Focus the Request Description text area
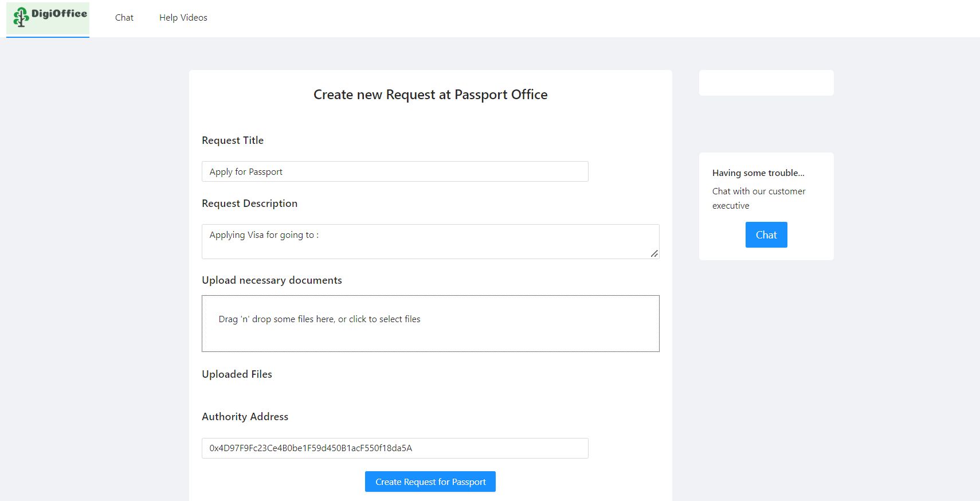Image resolution: width=980 pixels, height=501 pixels. tap(430, 241)
